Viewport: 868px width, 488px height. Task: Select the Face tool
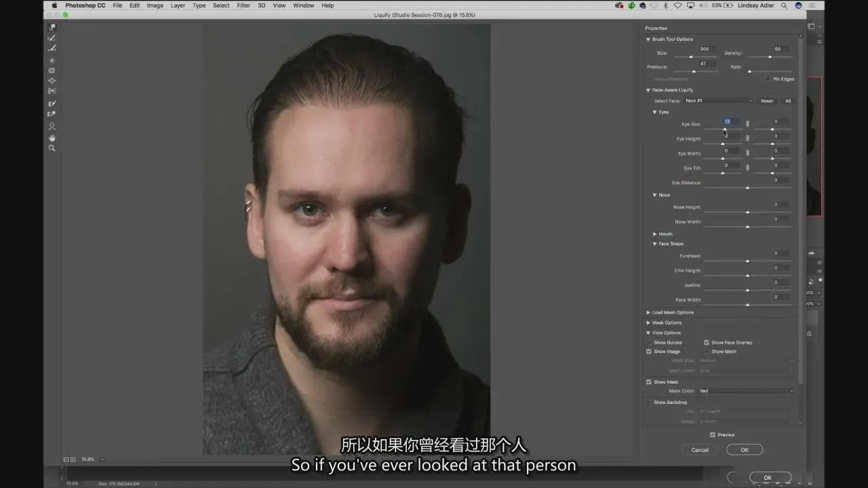52,126
